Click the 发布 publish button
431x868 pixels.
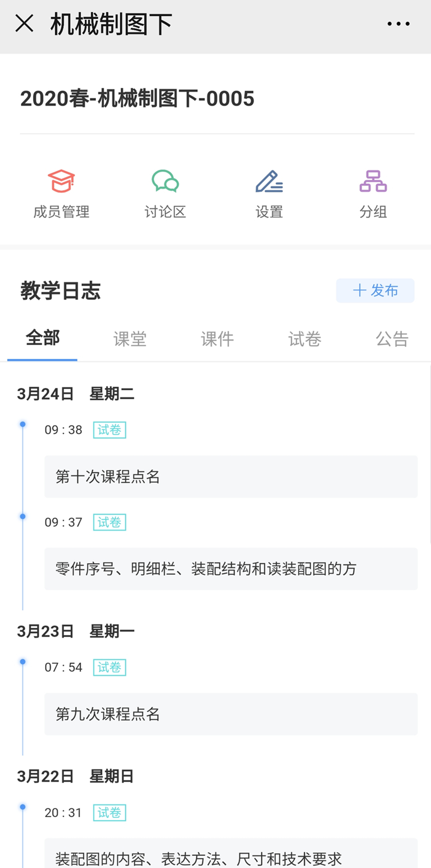(375, 290)
